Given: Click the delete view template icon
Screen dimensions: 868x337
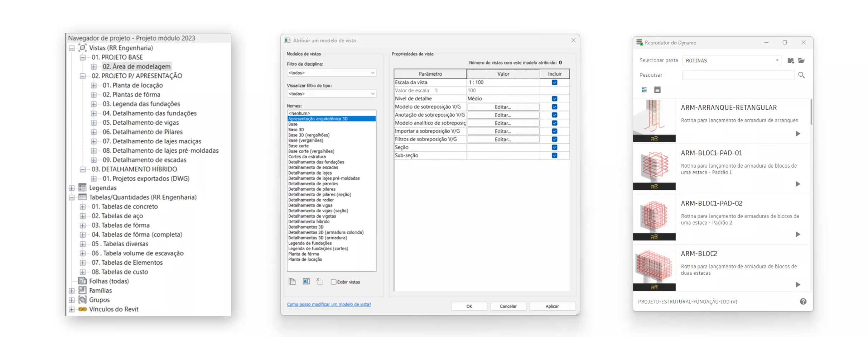Looking at the screenshot, I should click(x=319, y=281).
